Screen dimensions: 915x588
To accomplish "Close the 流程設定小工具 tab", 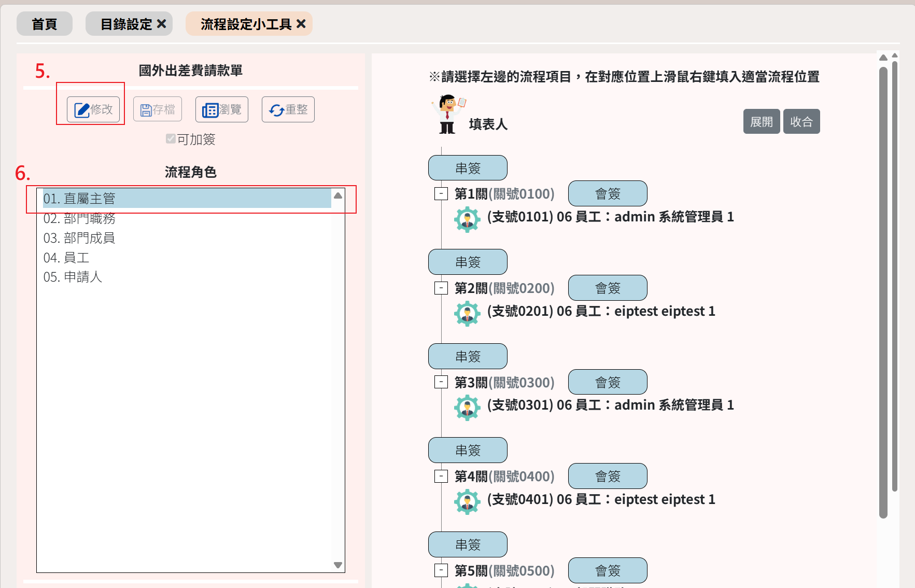I will [x=301, y=24].
